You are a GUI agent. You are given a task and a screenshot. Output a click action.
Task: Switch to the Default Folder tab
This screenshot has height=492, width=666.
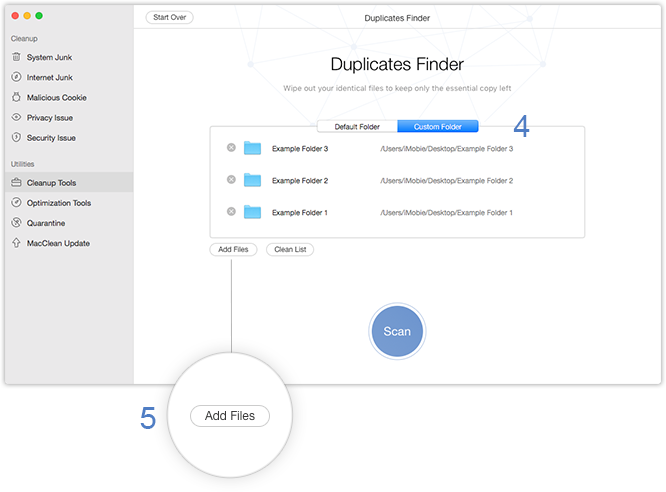pos(357,127)
